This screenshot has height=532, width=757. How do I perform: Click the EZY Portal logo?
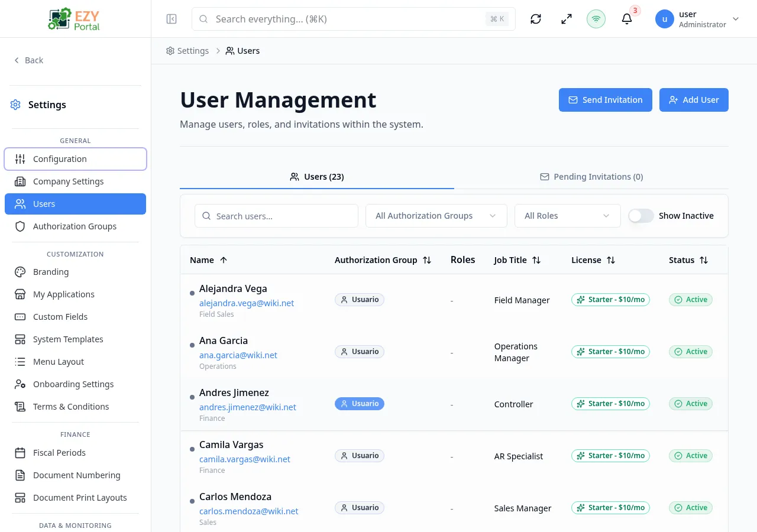75,19
